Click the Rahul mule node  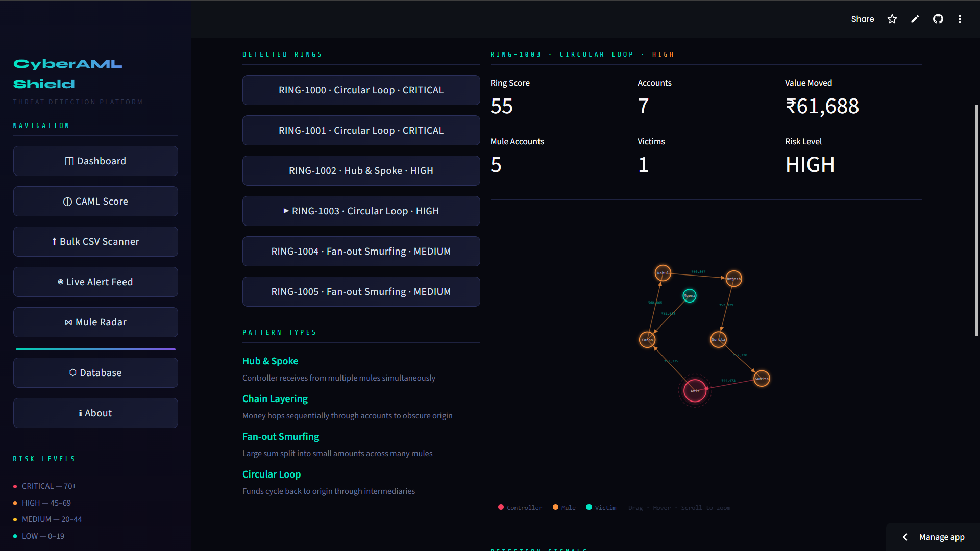[663, 273]
